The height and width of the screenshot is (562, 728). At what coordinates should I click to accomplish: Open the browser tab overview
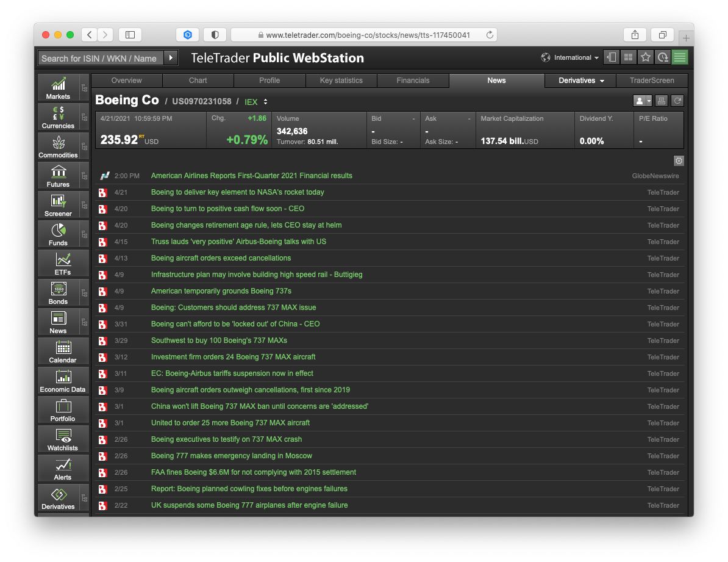click(663, 35)
